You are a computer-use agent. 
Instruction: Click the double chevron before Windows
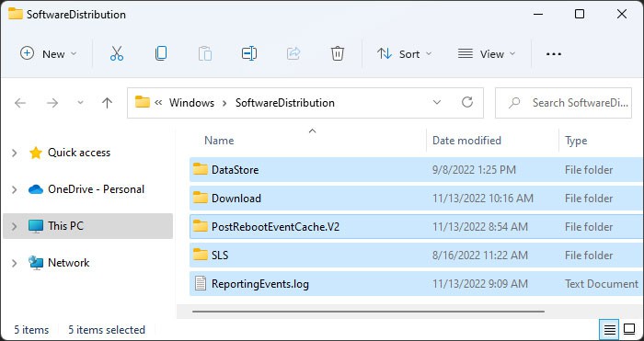158,103
